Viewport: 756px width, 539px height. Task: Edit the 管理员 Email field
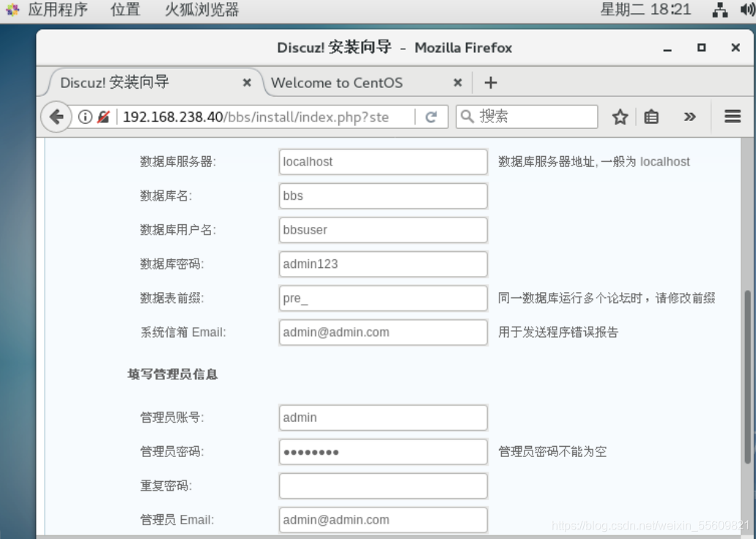click(x=383, y=520)
